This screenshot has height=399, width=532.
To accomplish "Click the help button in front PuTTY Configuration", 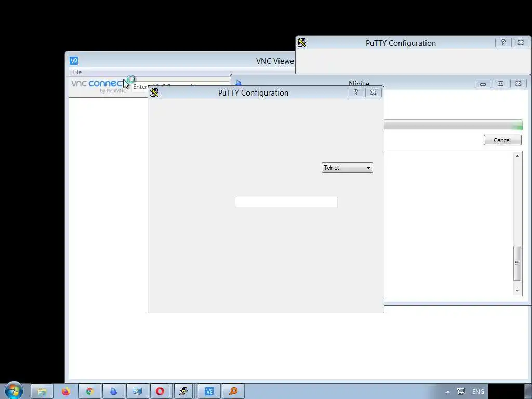I will [355, 92].
